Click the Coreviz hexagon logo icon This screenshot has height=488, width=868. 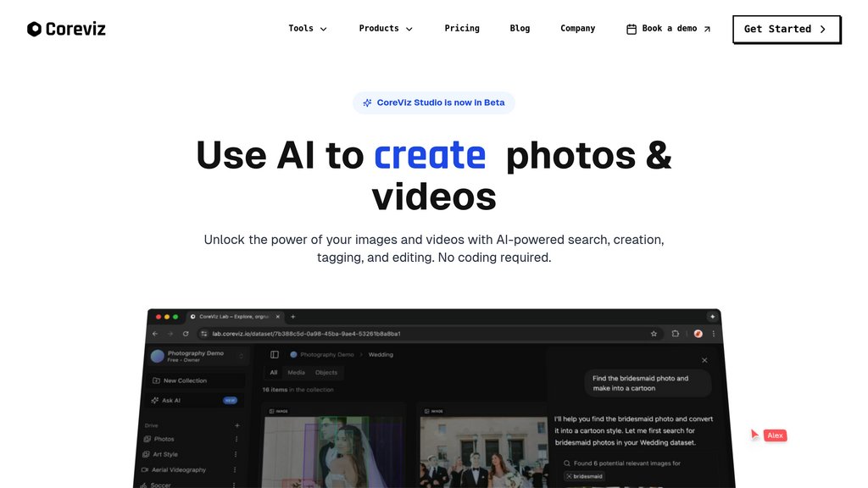(x=34, y=29)
